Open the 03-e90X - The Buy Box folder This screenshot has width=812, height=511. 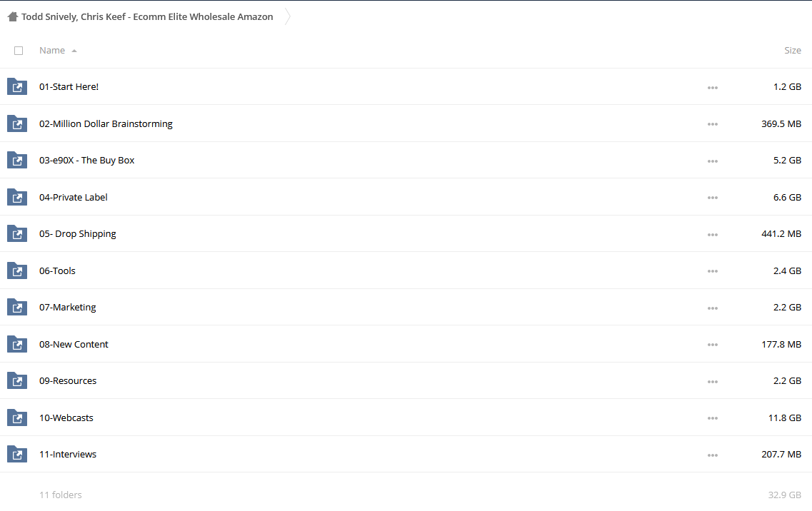(86, 160)
